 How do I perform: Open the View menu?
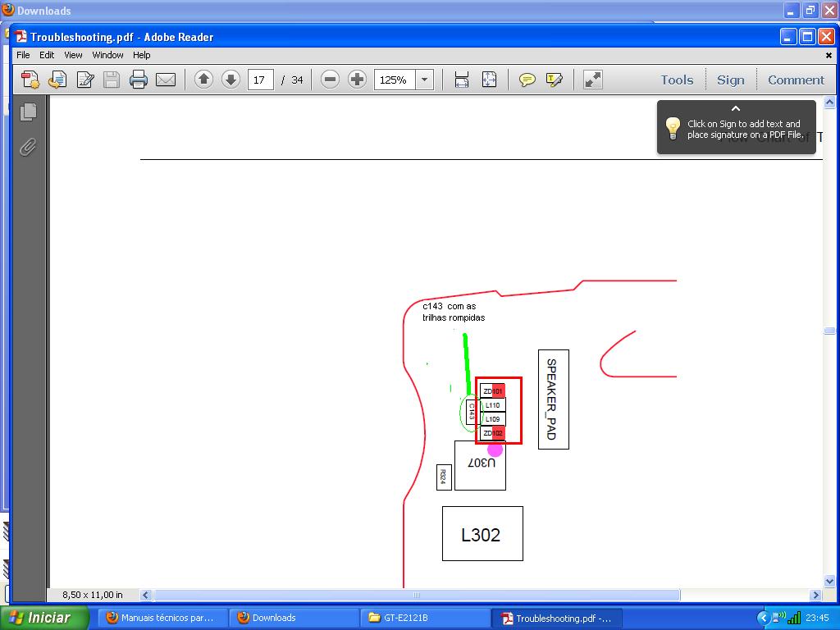pyautogui.click(x=73, y=55)
